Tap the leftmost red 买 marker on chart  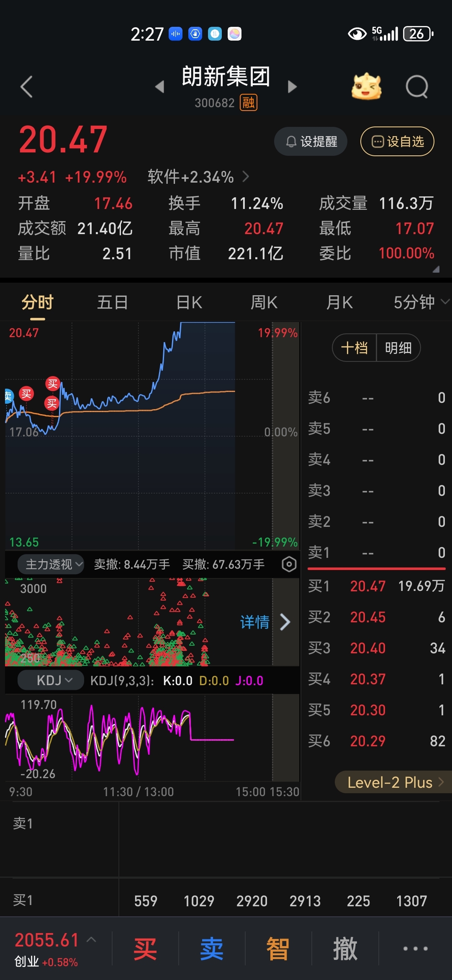pyautogui.click(x=26, y=394)
